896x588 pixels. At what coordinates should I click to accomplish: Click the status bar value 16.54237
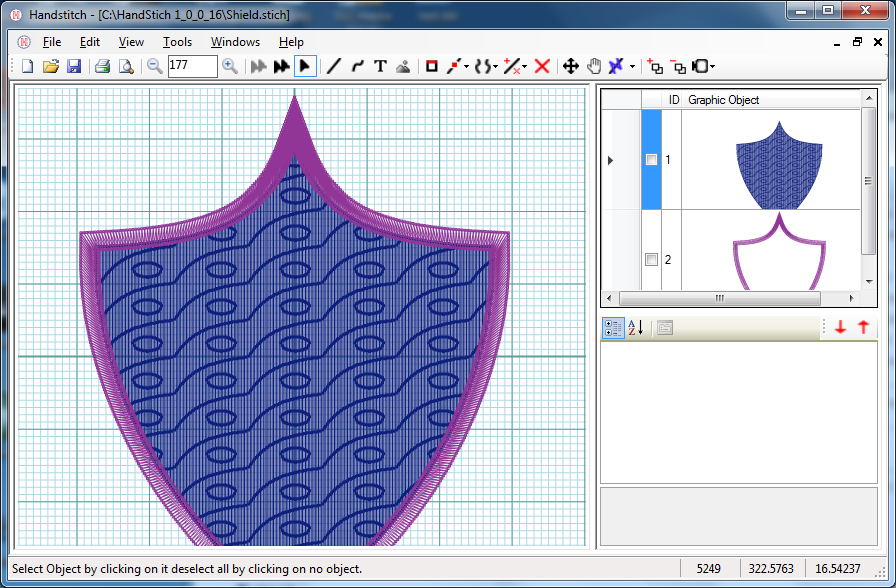click(837, 569)
